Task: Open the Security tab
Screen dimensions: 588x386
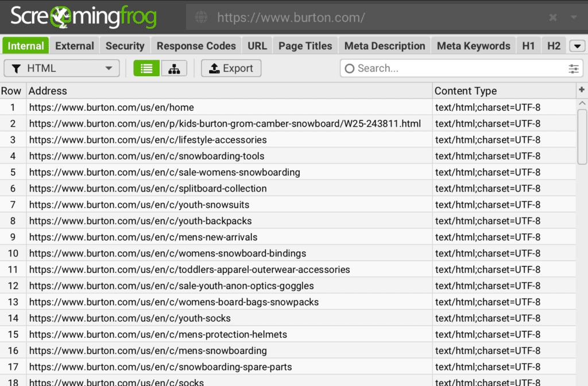Action: coord(125,46)
